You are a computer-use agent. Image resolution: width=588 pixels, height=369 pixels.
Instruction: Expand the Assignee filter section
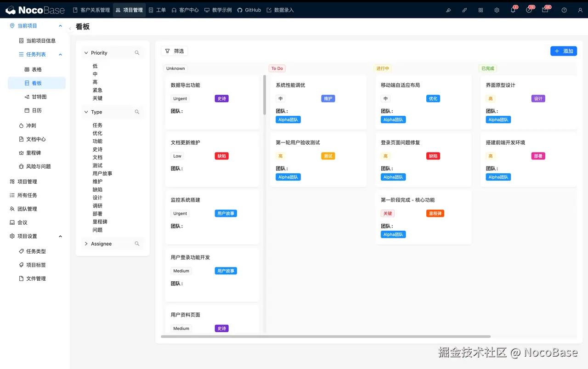click(86, 244)
